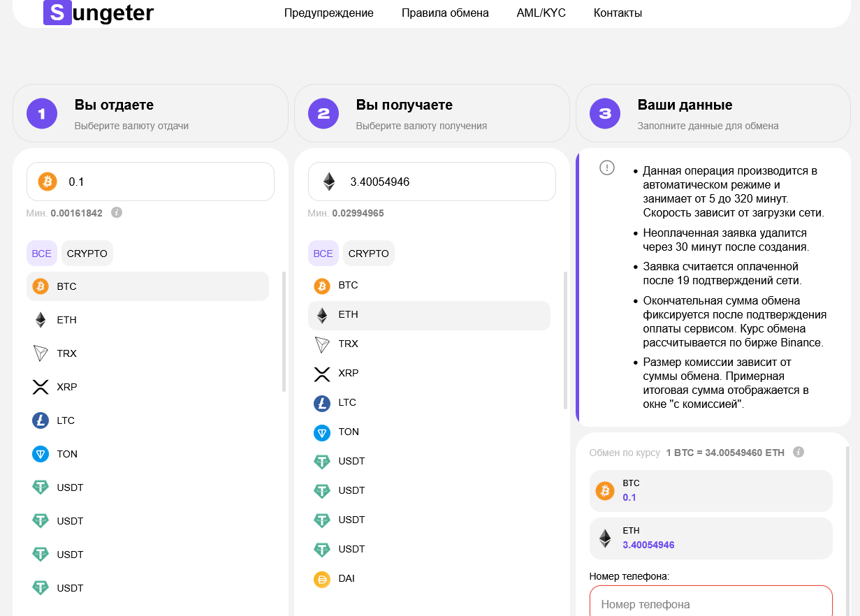The image size is (860, 616).
Task: Click info icon beside the exchange rate
Action: pyautogui.click(x=799, y=452)
